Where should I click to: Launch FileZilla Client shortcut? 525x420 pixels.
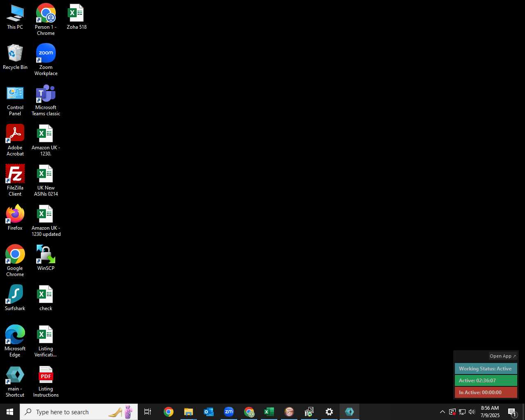[15, 181]
